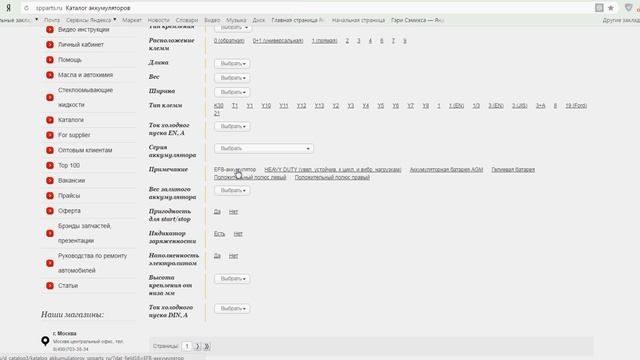Open the Вес dropdown
Viewport: 640px width, 360px height.
(232, 78)
